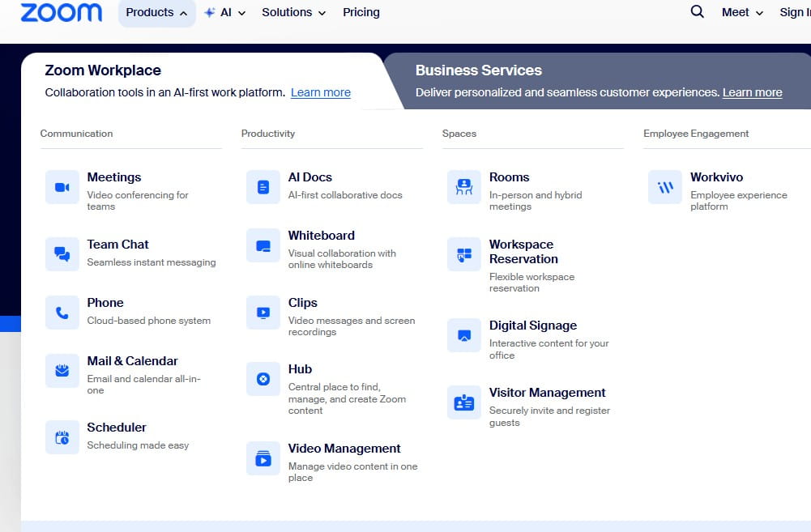Click the Workspace Reservation icon
Image resolution: width=811 pixels, height=532 pixels.
[x=464, y=253]
